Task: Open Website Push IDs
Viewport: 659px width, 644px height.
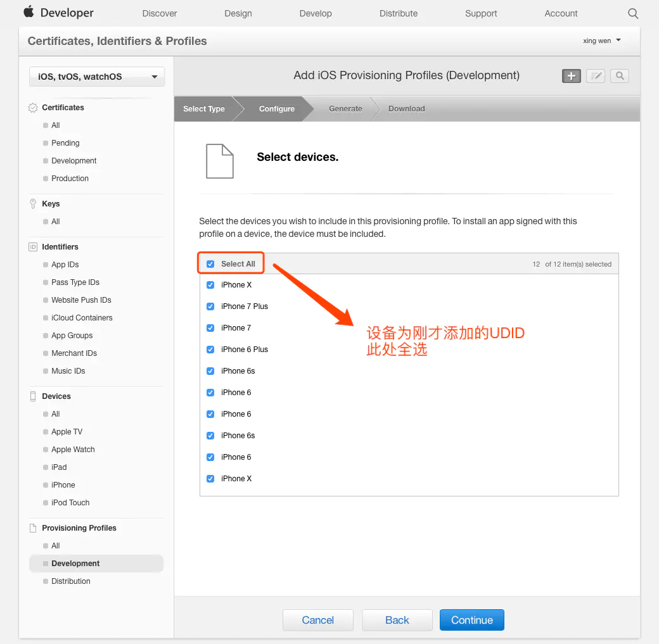Action: pyautogui.click(x=81, y=300)
